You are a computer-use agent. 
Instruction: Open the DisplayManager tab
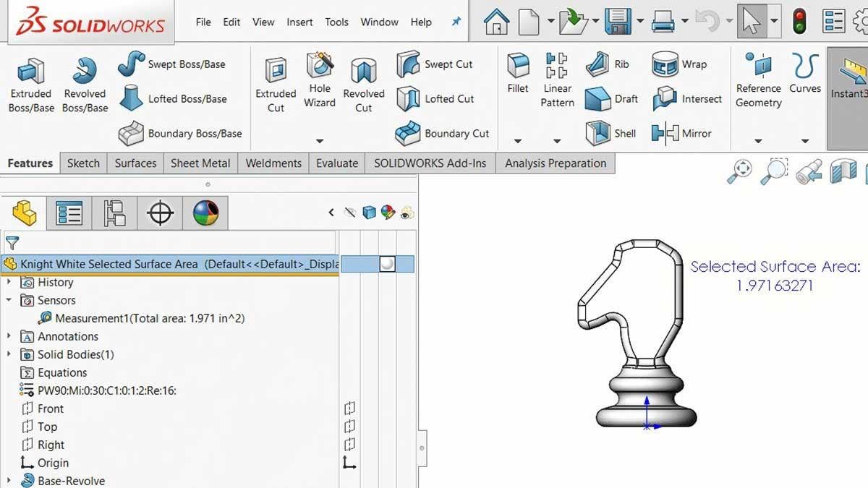click(205, 213)
